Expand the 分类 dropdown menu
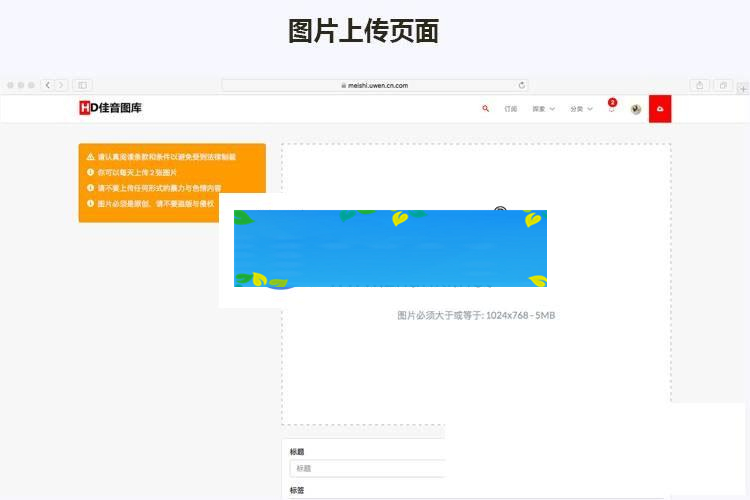The image size is (750, 500). tap(581, 109)
